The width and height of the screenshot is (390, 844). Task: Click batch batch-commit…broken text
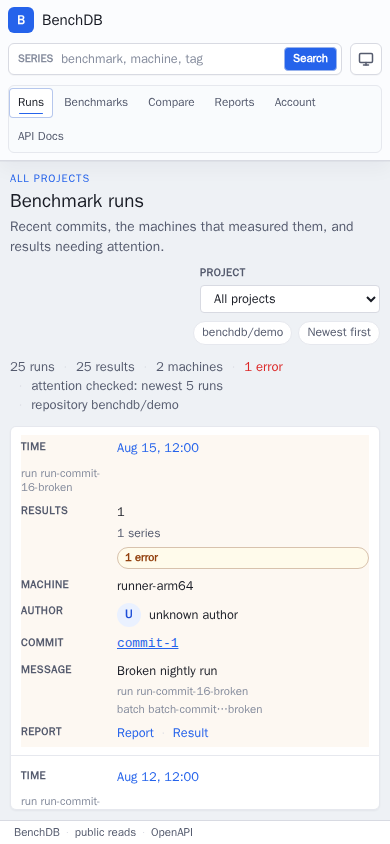coord(190,709)
